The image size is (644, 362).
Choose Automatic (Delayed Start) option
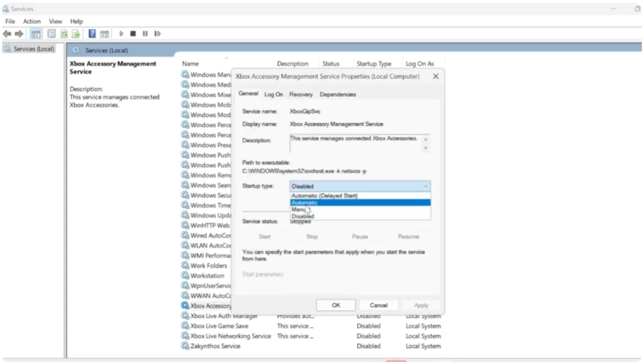(x=360, y=196)
